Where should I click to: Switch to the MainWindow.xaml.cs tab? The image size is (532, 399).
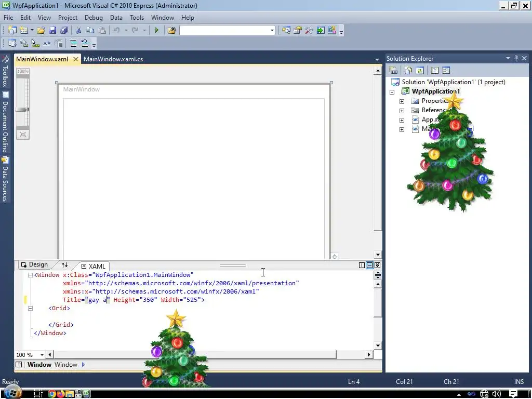(x=113, y=59)
